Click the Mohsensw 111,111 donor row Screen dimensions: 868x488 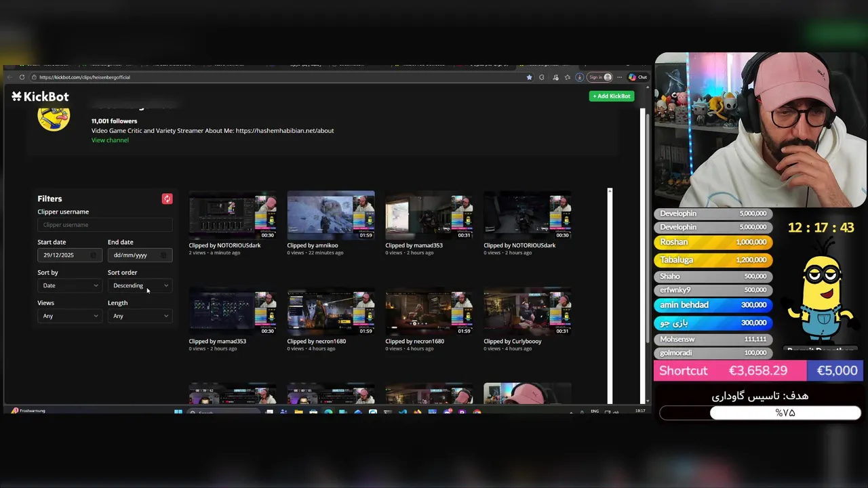(713, 339)
